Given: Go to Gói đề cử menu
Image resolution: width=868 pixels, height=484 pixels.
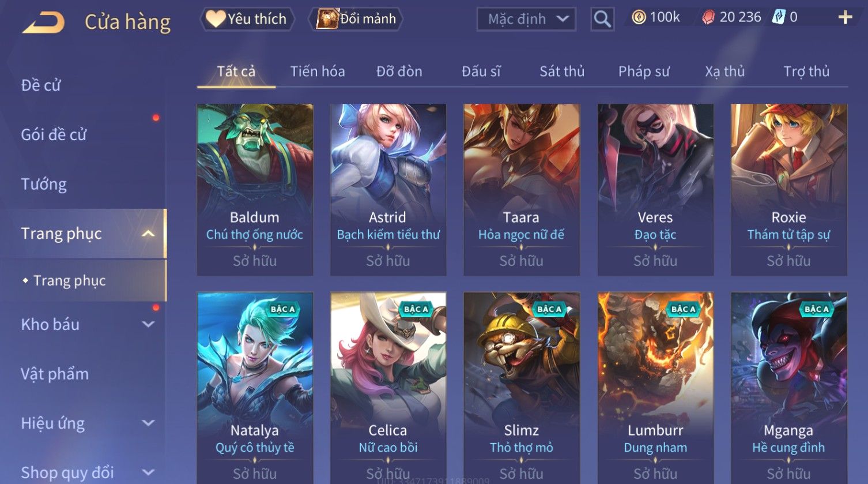Looking at the screenshot, I should [54, 135].
